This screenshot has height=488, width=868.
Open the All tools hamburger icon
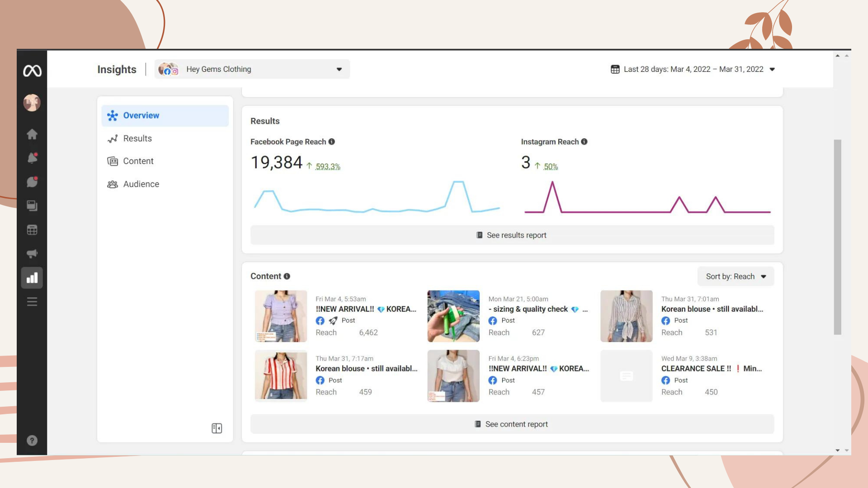tap(32, 302)
